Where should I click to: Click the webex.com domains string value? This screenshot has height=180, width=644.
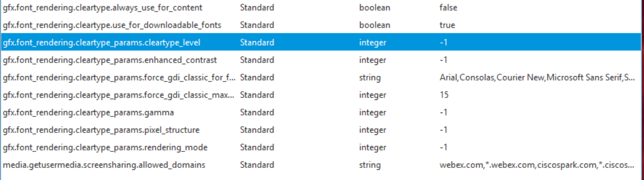537,165
